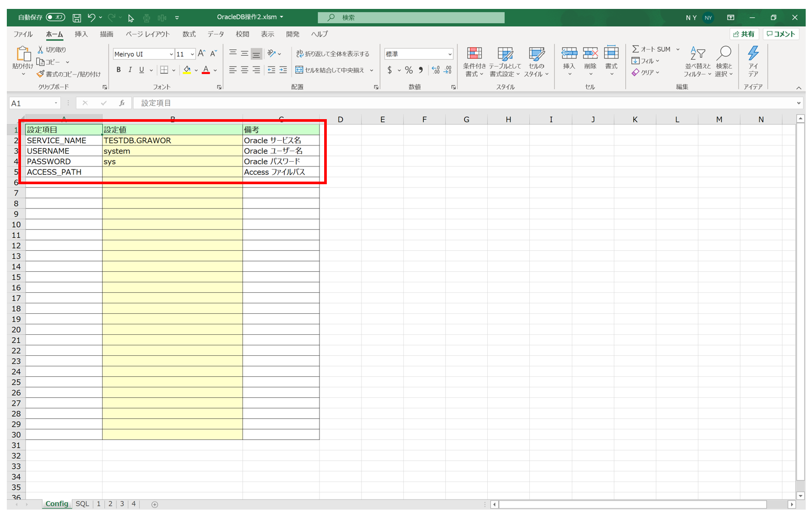
Task: Expand the number format dropdown
Action: tap(450, 54)
